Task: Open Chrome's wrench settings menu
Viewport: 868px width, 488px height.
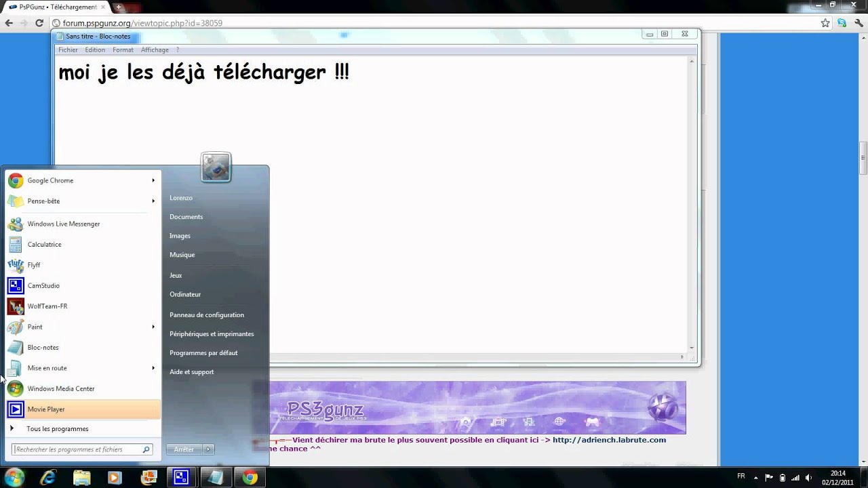Action: tap(858, 23)
